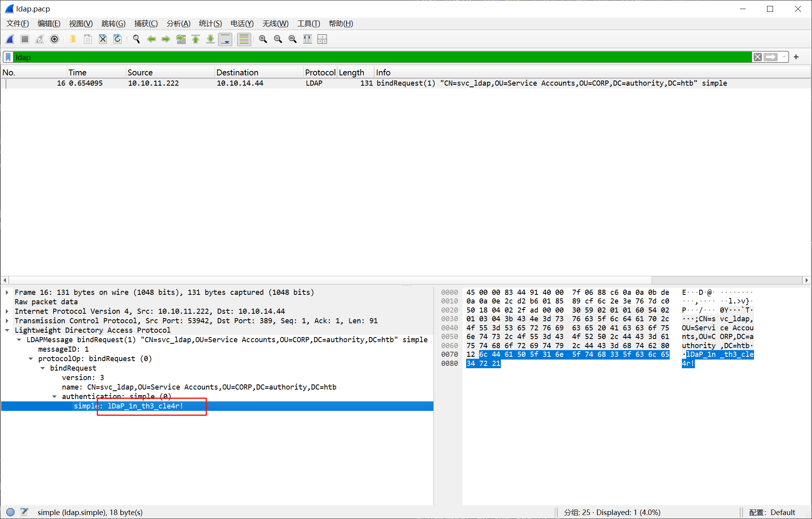Go to the first packet arrow icon
This screenshot has height=519, width=812.
click(196, 39)
